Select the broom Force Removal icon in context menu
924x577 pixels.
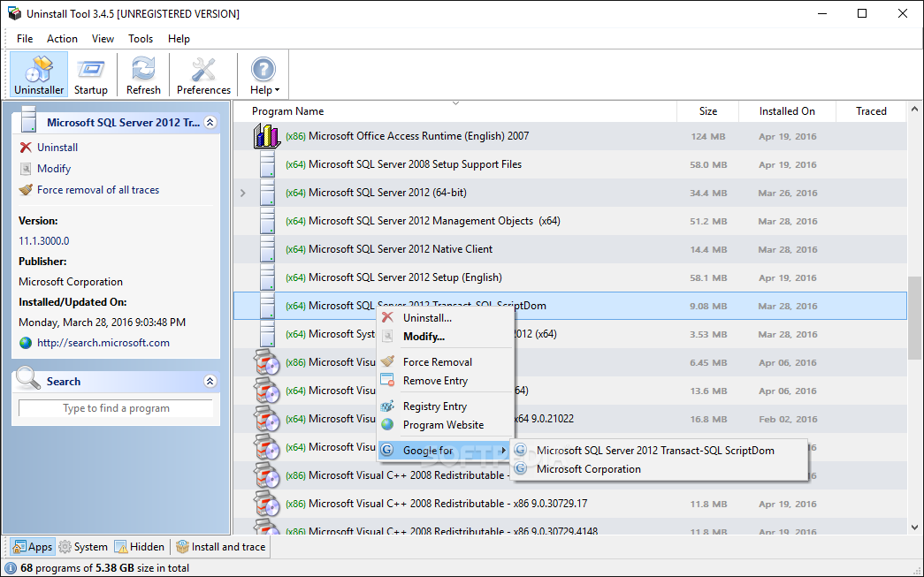(x=388, y=361)
